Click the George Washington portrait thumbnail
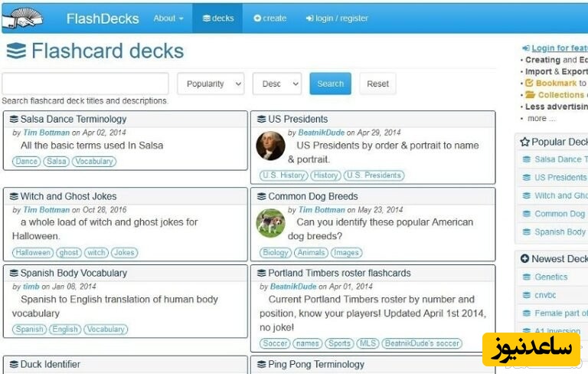The image size is (588, 374). (270, 146)
